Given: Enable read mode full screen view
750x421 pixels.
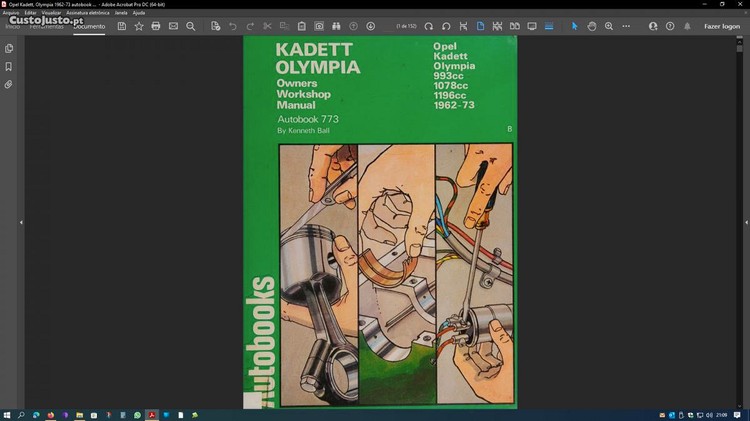Looking at the screenshot, I should pyautogui.click(x=532, y=26).
